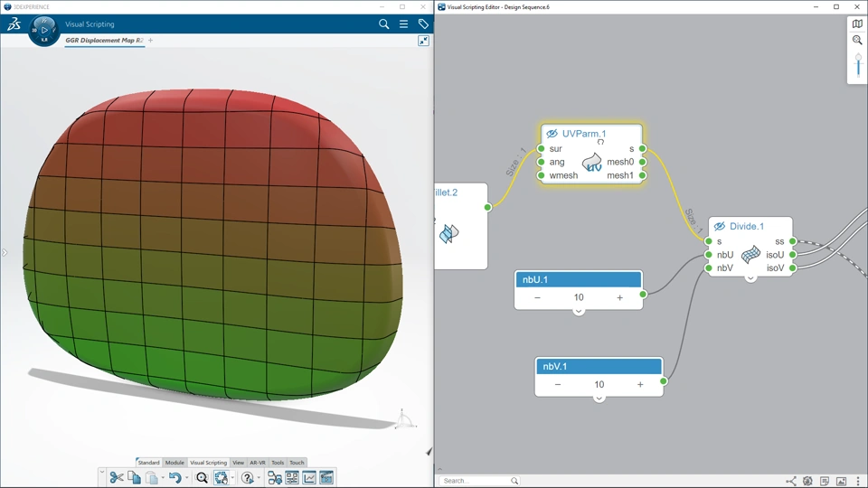This screenshot has width=868, height=488.
Task: Open search magnifier in 3DEXPERIENCE top bar
Action: pos(383,23)
